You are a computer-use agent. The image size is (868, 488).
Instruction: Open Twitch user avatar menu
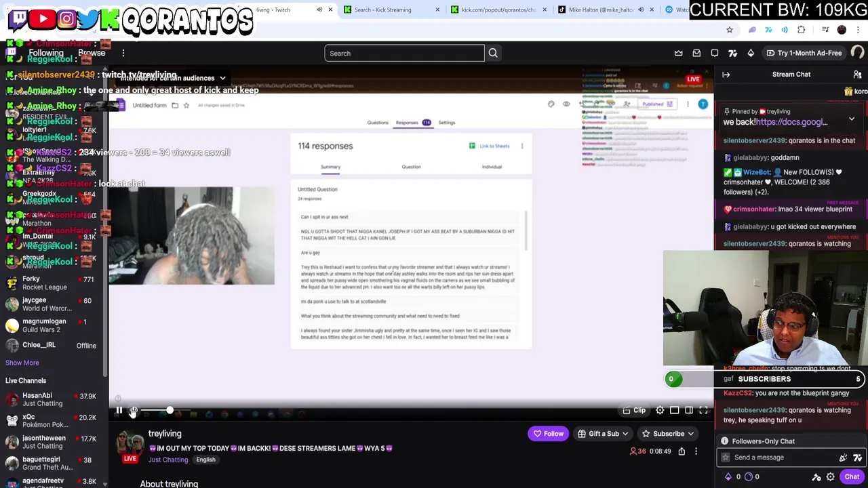tap(858, 53)
